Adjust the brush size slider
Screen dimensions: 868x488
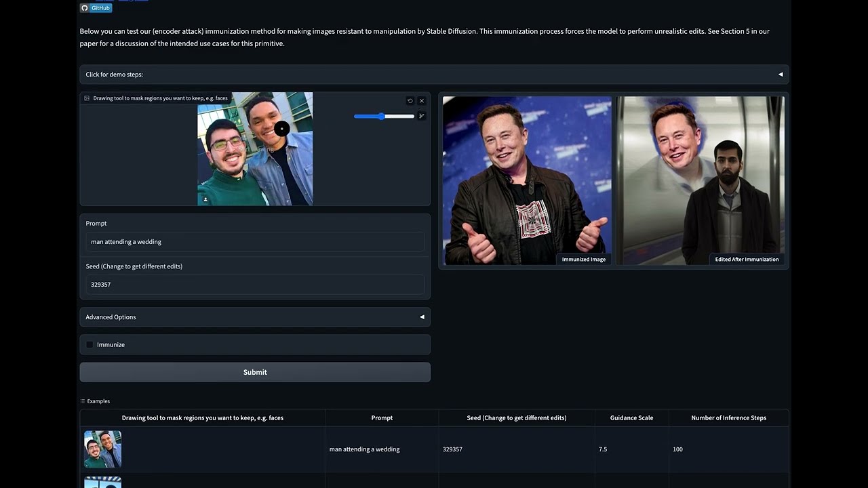coord(384,116)
